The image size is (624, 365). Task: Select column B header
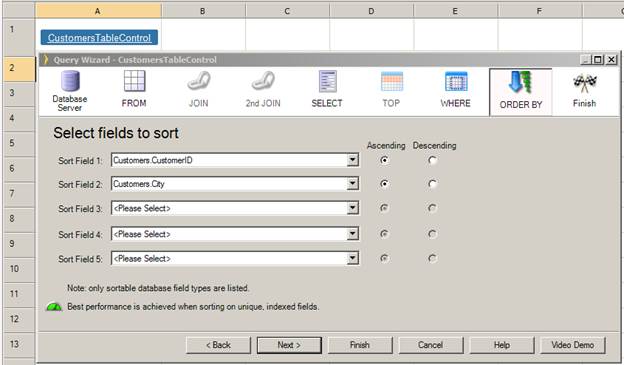[203, 11]
